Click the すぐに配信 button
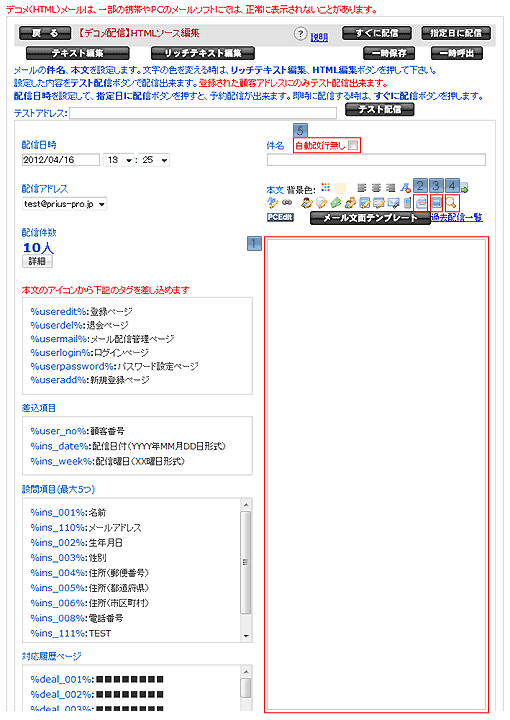The height and width of the screenshot is (720, 510). click(x=377, y=33)
